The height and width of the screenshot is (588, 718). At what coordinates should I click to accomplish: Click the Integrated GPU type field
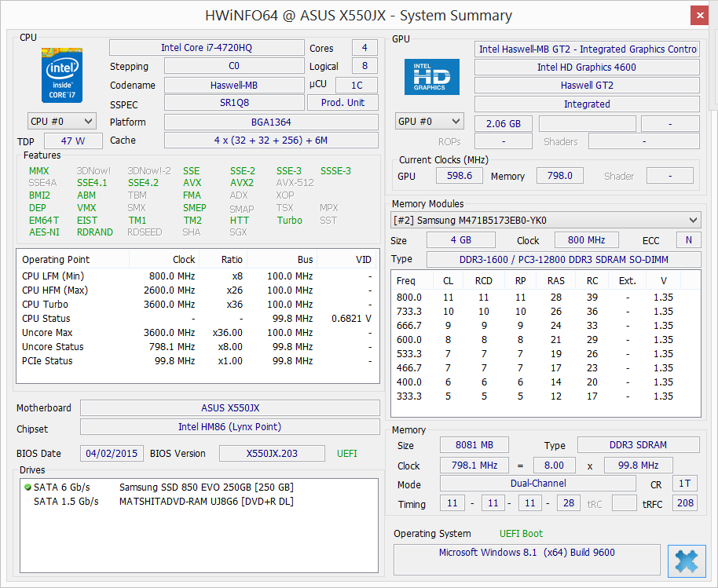click(587, 104)
